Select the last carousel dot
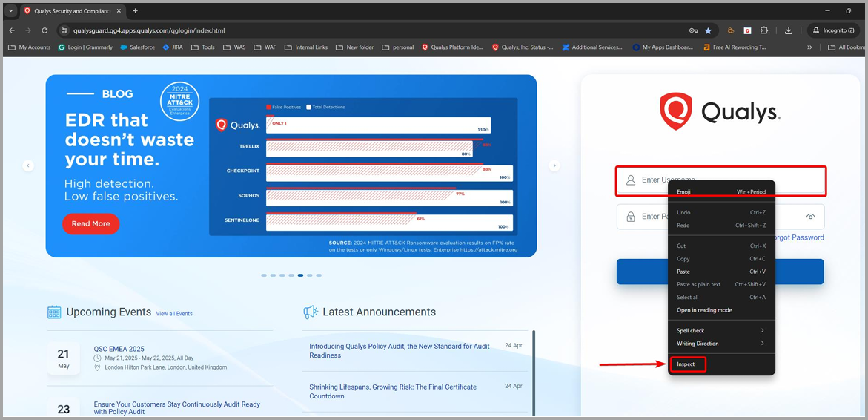 pos(319,275)
